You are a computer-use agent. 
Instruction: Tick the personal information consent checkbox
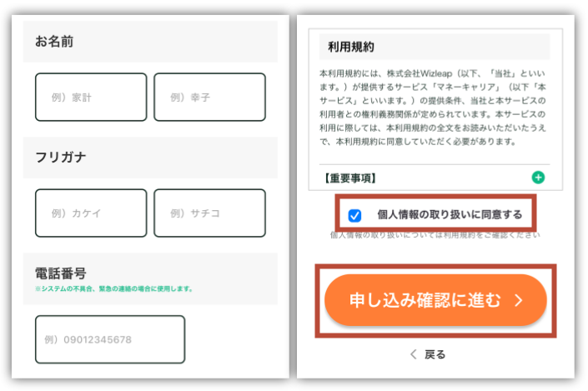(354, 215)
